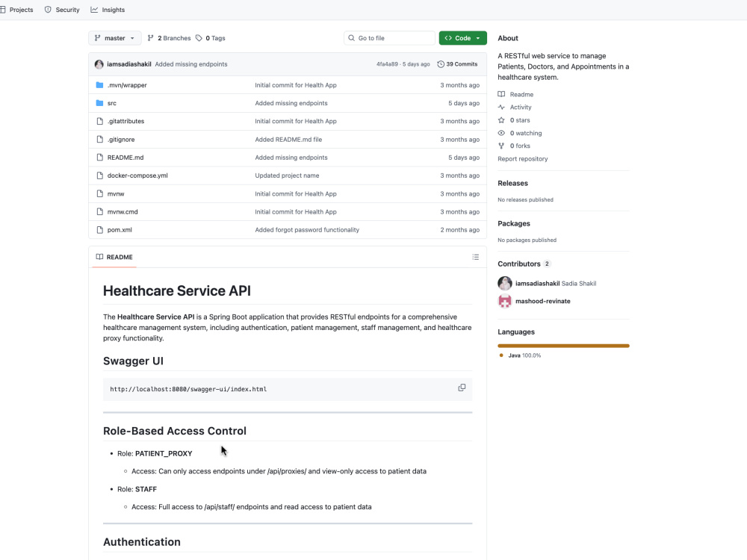Screen dimensions: 747x560
Task: Focus the Go to file search field
Action: click(389, 38)
